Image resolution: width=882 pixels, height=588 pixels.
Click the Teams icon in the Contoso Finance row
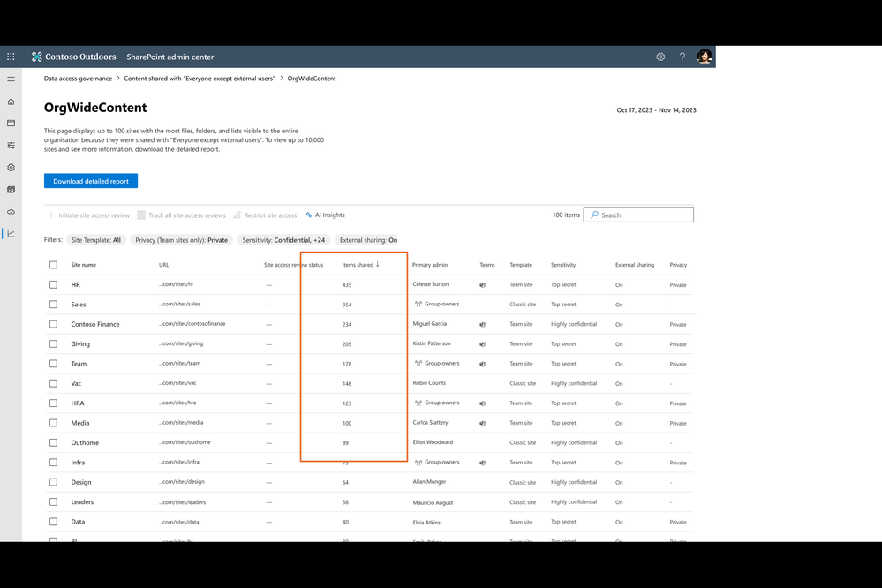tap(483, 325)
